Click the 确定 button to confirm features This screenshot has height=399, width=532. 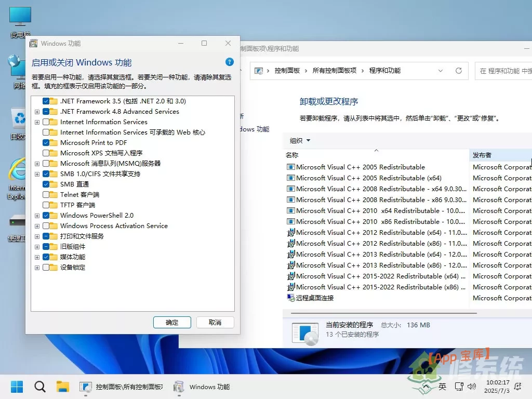tap(172, 322)
